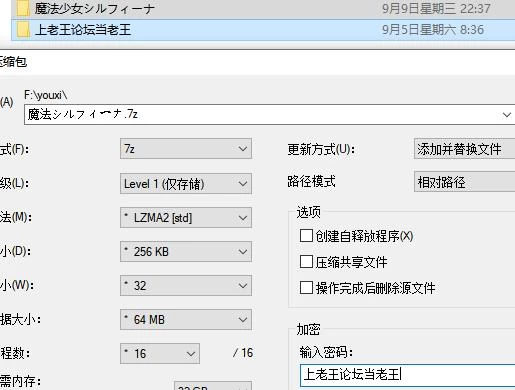Click date 9月5日星期六 8:36
Image resolution: width=515 pixels, height=390 pixels.
coord(433,30)
